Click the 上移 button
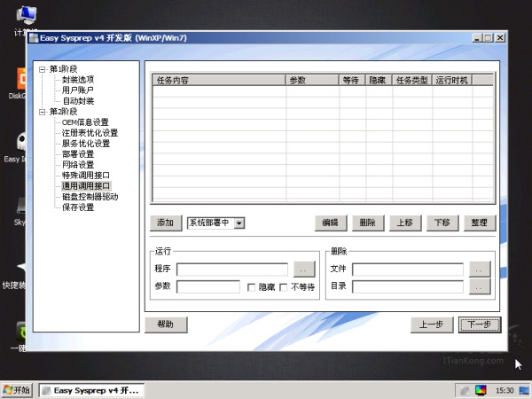Image resolution: width=532 pixels, height=399 pixels. [405, 223]
